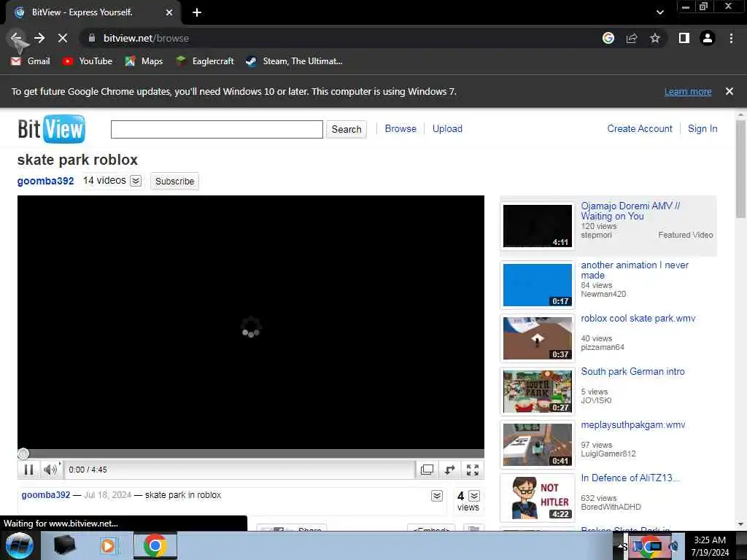Click the Sign In link
The height and width of the screenshot is (560, 747).
[x=703, y=128]
